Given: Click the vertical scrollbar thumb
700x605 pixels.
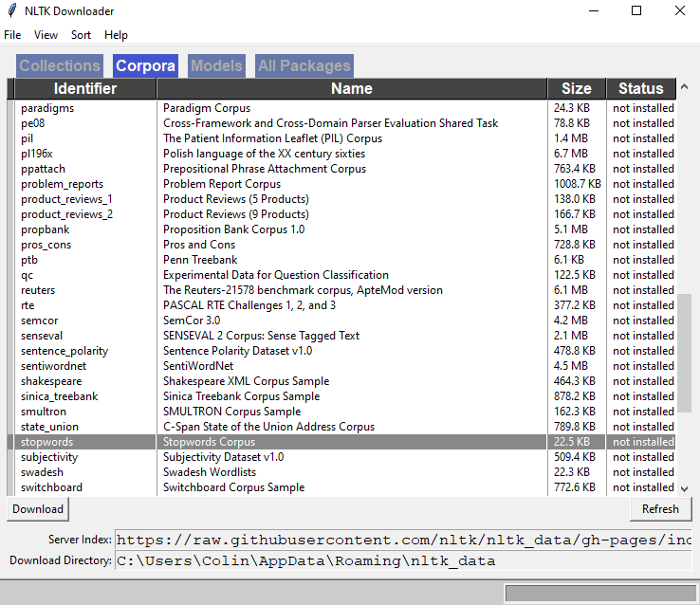Looking at the screenshot, I should (684, 353).
